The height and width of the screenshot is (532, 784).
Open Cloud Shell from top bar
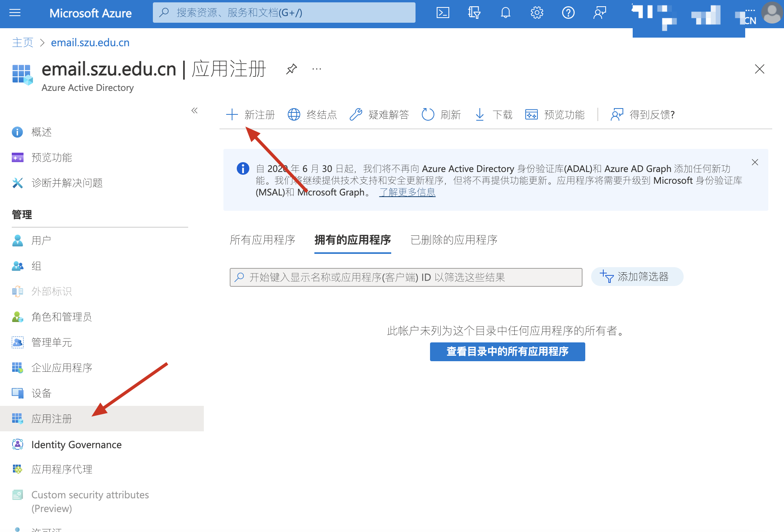click(x=443, y=13)
